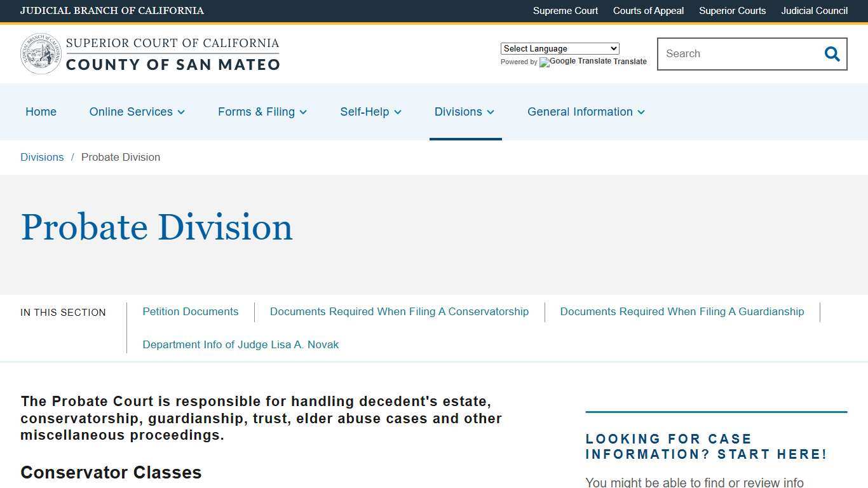Click the General Information chevron icon
Image resolution: width=868 pixels, height=488 pixels.
click(642, 112)
